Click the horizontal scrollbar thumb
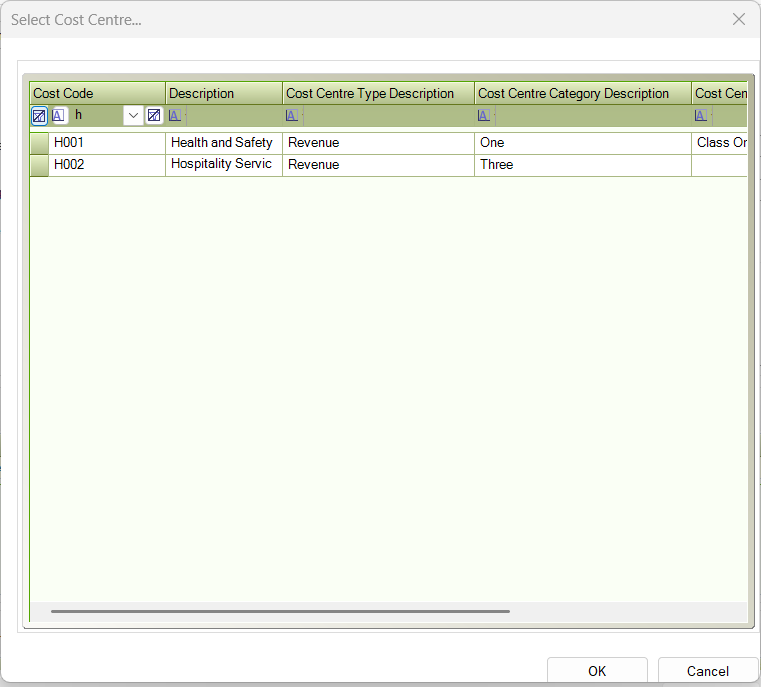 (x=280, y=611)
